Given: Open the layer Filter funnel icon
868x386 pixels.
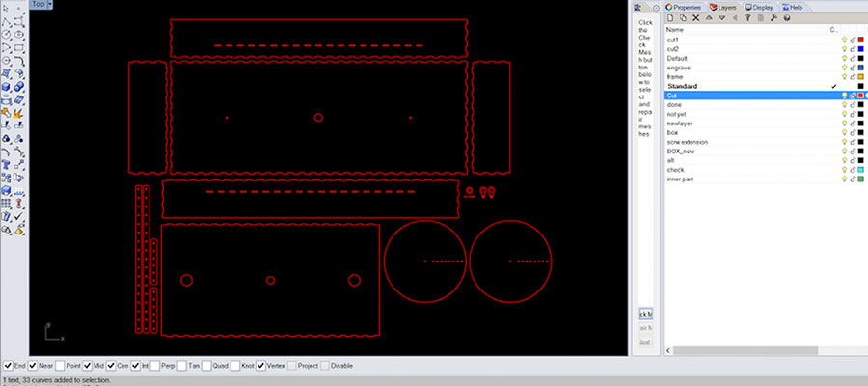Looking at the screenshot, I should 747,18.
